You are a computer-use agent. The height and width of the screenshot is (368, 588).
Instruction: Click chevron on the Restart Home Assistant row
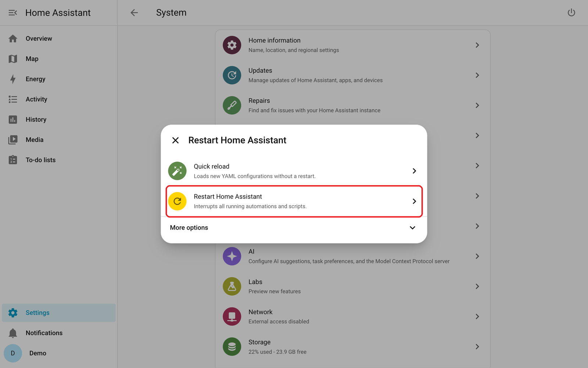[414, 201]
